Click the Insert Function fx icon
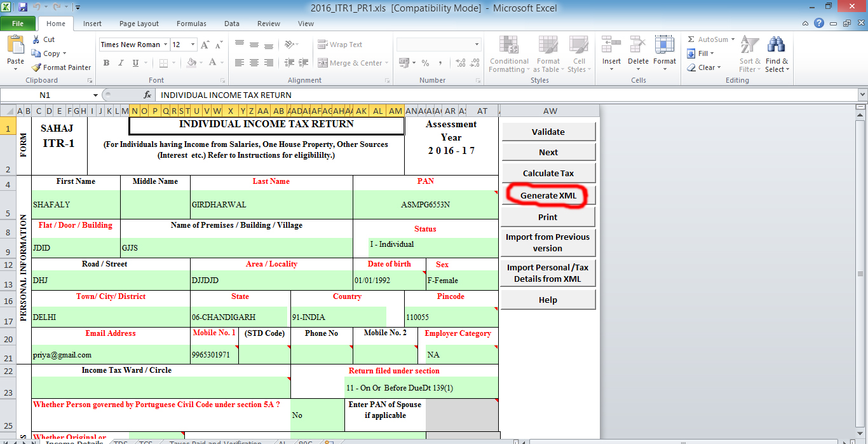The image size is (868, 444). click(x=147, y=95)
